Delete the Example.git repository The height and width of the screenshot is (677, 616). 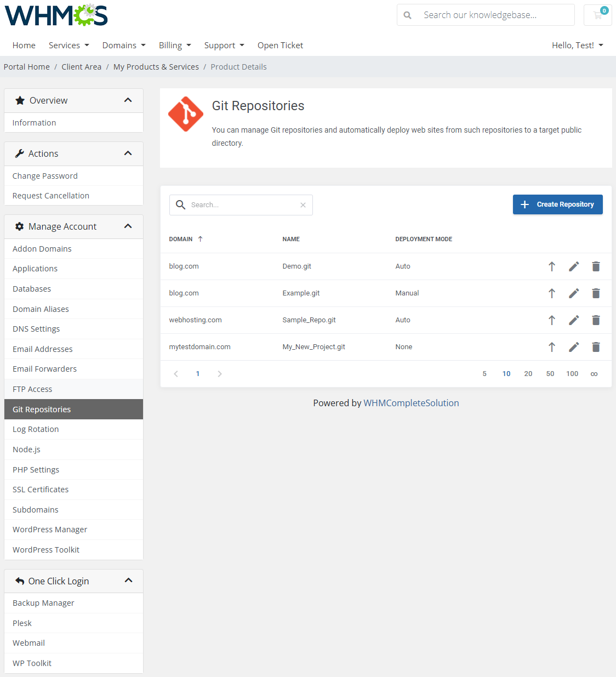click(x=596, y=293)
